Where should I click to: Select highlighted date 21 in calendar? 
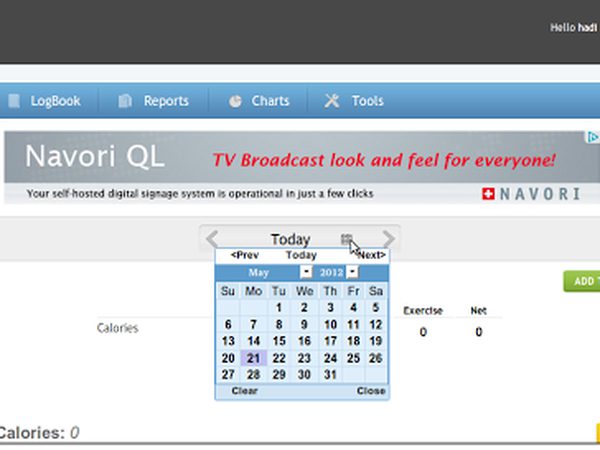(x=253, y=358)
